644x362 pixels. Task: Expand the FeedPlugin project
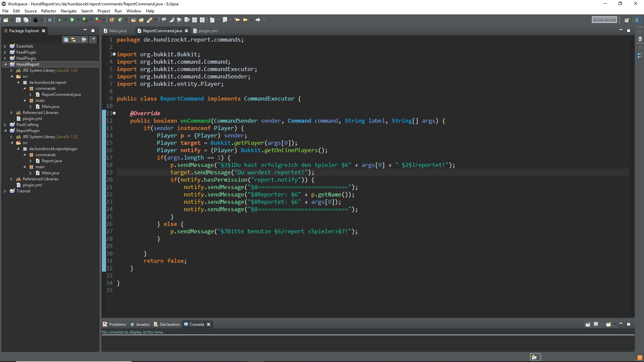[x=5, y=52]
